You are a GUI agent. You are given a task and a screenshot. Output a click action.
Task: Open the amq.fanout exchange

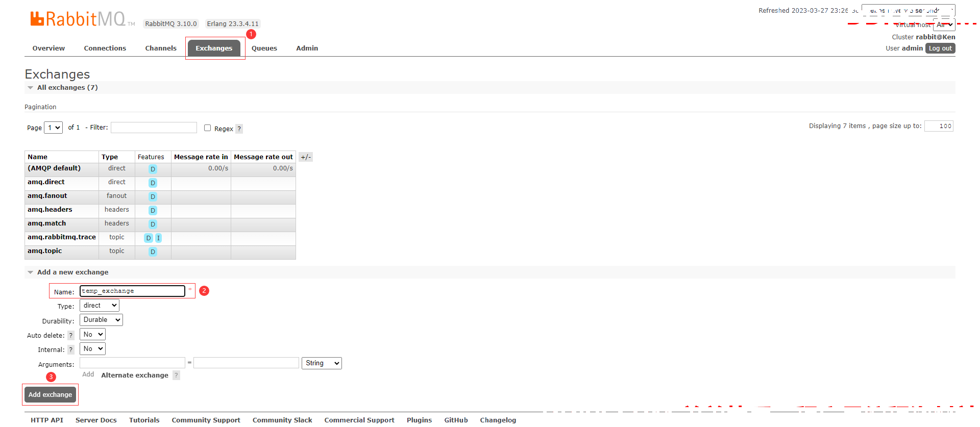(47, 195)
